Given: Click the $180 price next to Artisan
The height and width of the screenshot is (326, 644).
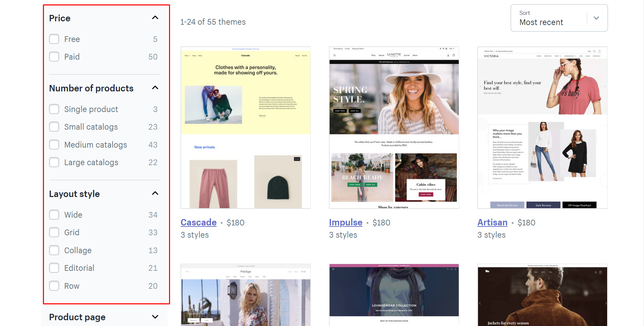Looking at the screenshot, I should 526,223.
